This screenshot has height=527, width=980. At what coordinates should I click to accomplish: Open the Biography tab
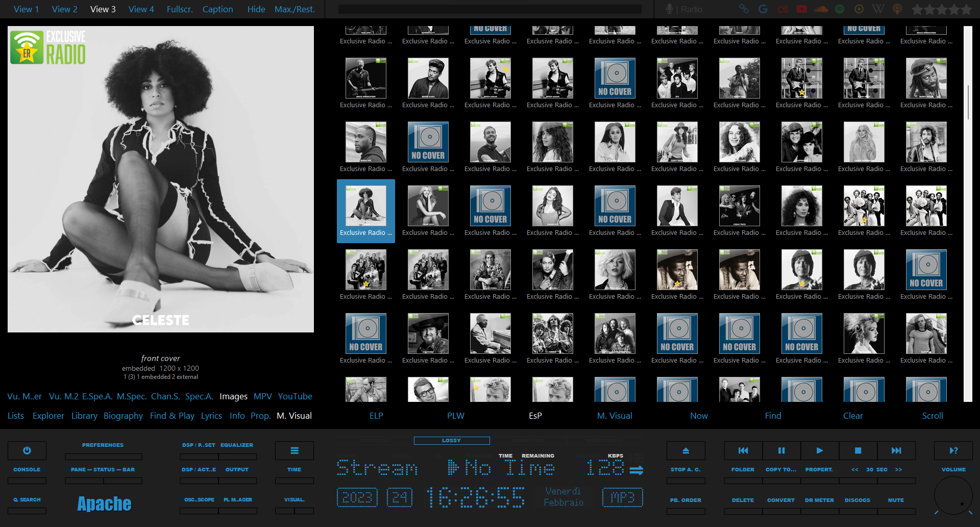(123, 416)
